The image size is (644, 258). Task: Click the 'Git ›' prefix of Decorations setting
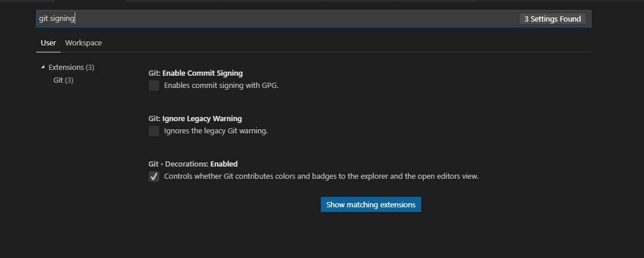(x=156, y=164)
